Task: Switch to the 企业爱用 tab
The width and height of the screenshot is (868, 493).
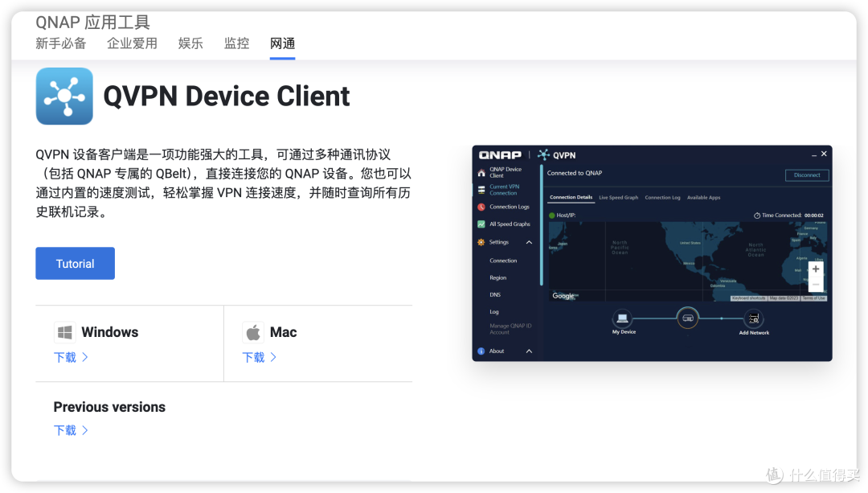Action: pyautogui.click(x=133, y=43)
